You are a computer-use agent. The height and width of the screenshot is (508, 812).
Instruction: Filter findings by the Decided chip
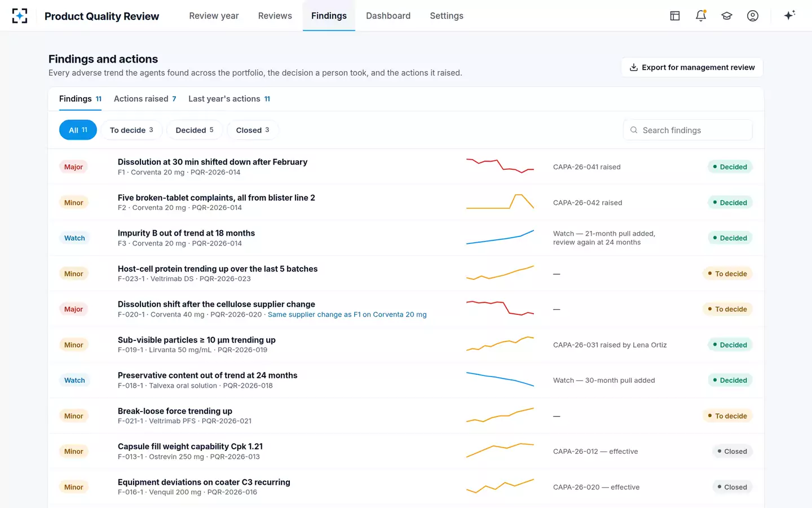[195, 130]
